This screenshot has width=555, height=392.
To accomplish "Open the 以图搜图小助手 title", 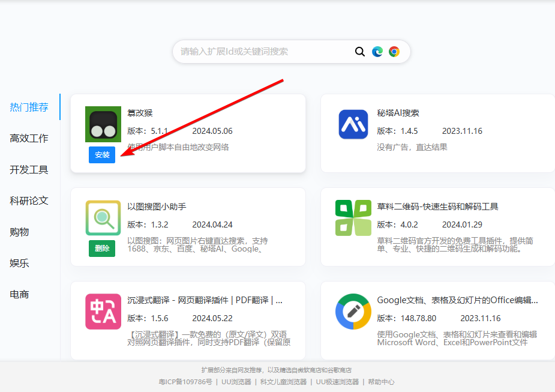I will click(157, 207).
